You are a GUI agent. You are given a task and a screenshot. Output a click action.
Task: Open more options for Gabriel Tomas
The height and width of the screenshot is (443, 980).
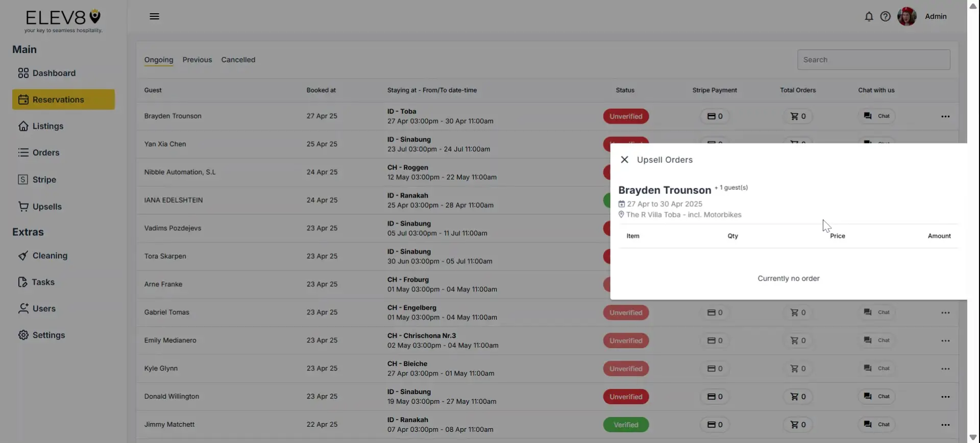[945, 313]
